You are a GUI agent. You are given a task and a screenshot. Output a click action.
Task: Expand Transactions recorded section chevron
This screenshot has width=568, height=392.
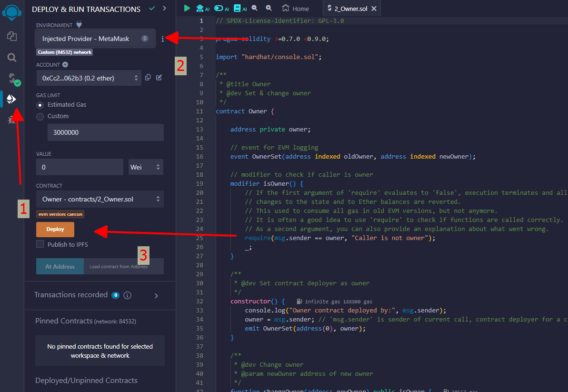tap(156, 296)
